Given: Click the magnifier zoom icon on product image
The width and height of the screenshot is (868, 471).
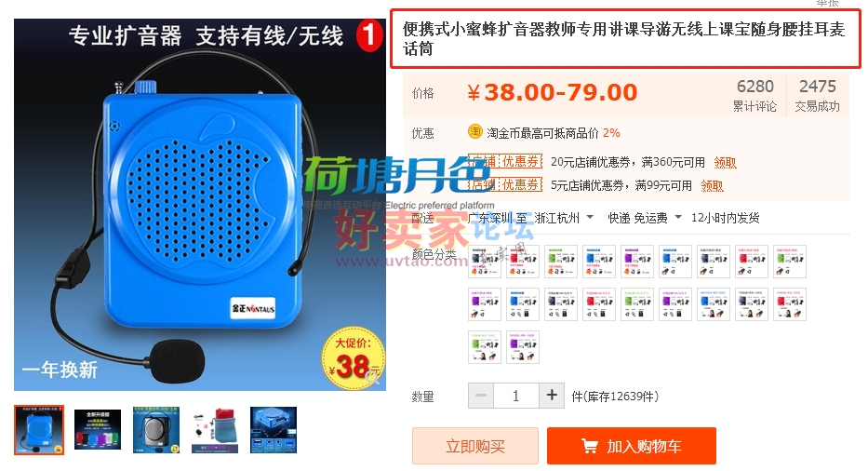Looking at the screenshot, I should tap(373, 378).
